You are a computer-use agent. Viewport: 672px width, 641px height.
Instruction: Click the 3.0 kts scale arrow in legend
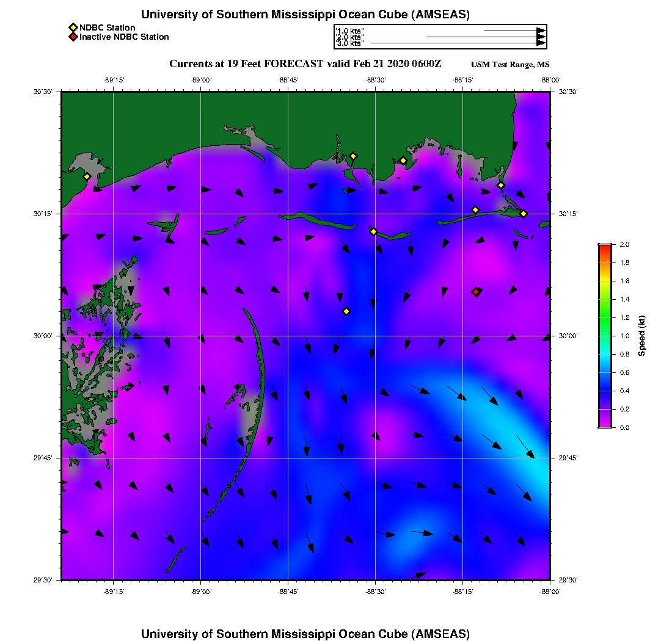[x=457, y=43]
